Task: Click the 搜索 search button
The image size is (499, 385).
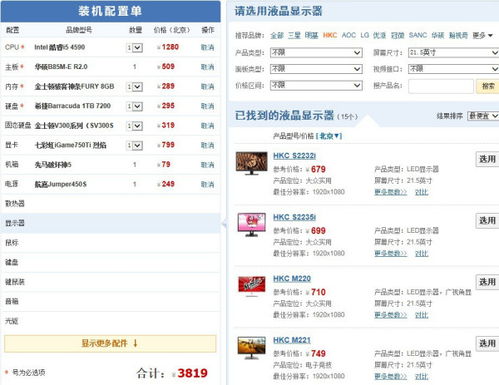Action: click(x=488, y=86)
